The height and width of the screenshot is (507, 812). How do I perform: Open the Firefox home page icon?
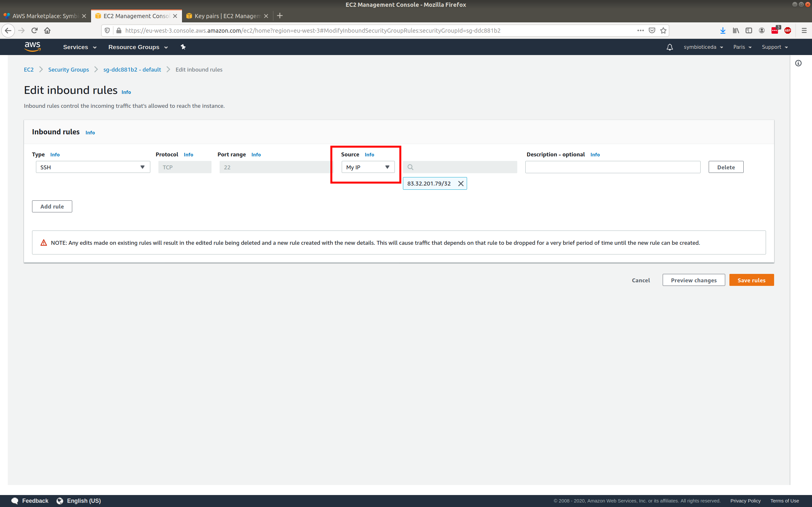click(x=47, y=30)
